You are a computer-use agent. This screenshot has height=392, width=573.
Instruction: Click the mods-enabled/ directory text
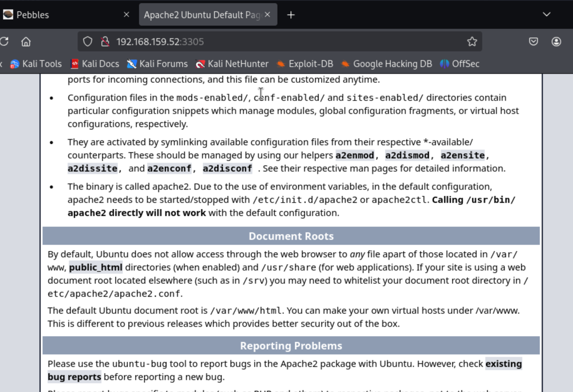pyautogui.click(x=212, y=98)
